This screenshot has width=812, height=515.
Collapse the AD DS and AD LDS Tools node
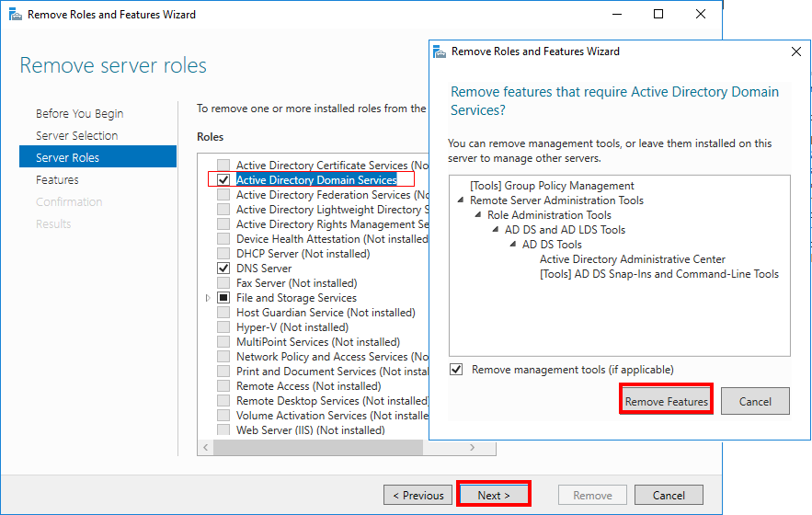pos(496,229)
